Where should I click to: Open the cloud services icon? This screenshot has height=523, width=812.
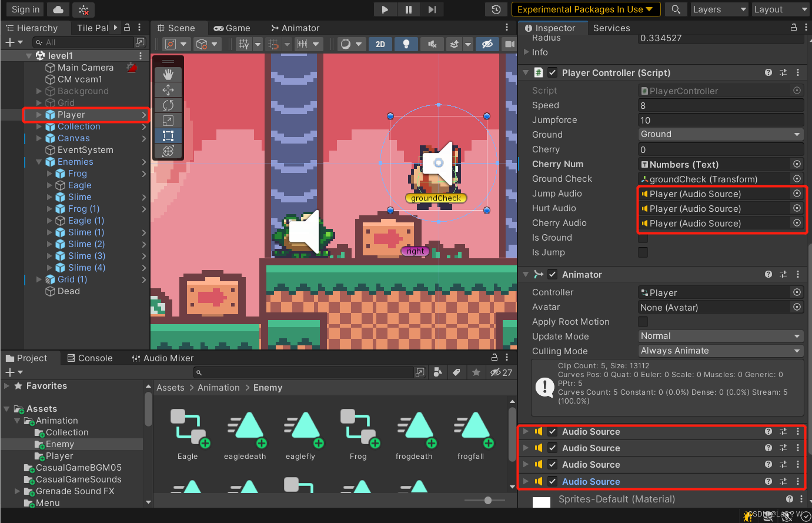click(x=58, y=9)
